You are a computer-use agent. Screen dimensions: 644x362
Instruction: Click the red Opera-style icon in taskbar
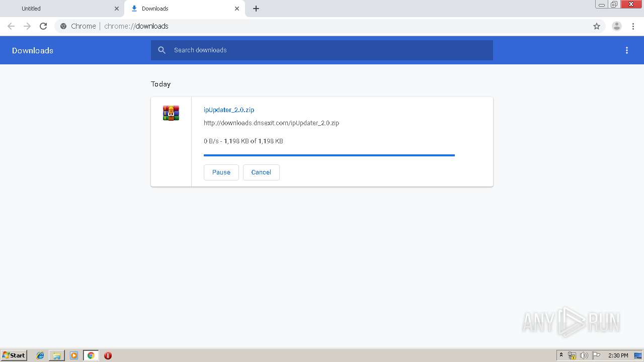108,355
